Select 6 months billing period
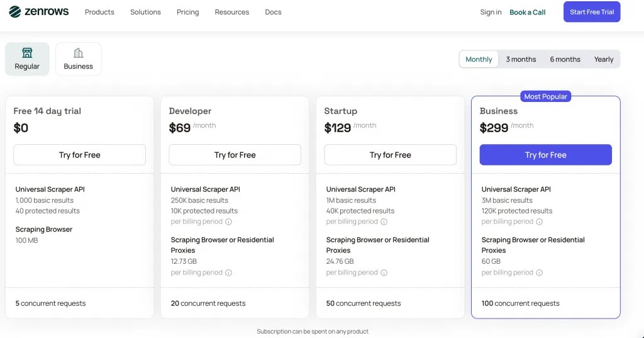 565,59
